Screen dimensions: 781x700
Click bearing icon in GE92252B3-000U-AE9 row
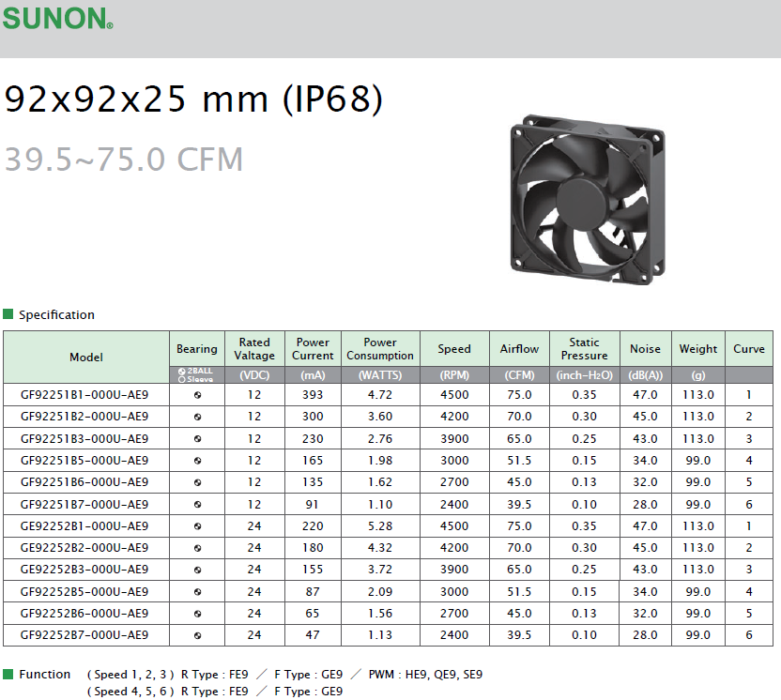point(197,570)
